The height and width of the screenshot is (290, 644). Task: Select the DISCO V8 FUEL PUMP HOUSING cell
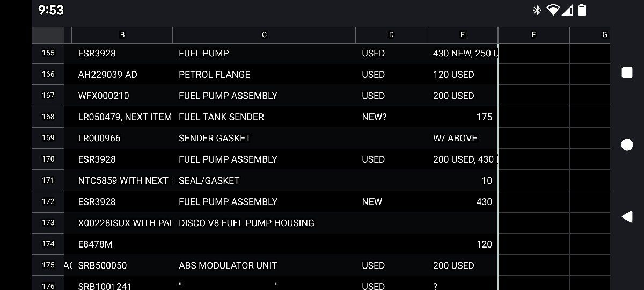coord(264,223)
